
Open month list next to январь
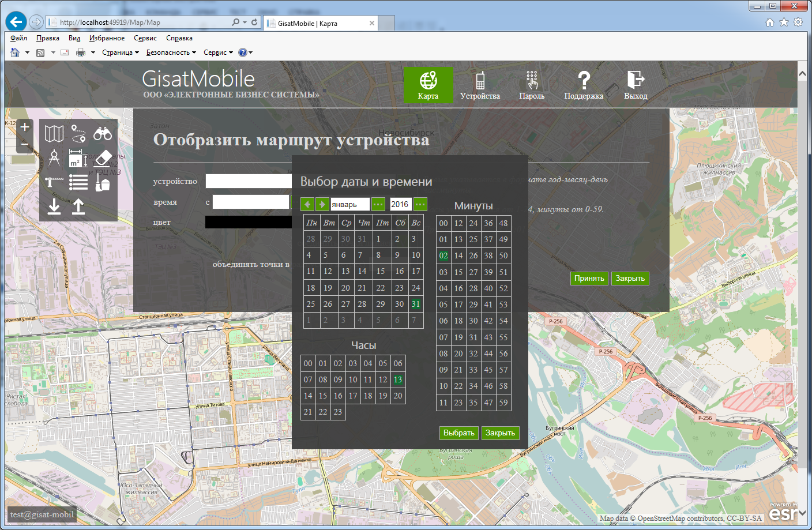[378, 204]
